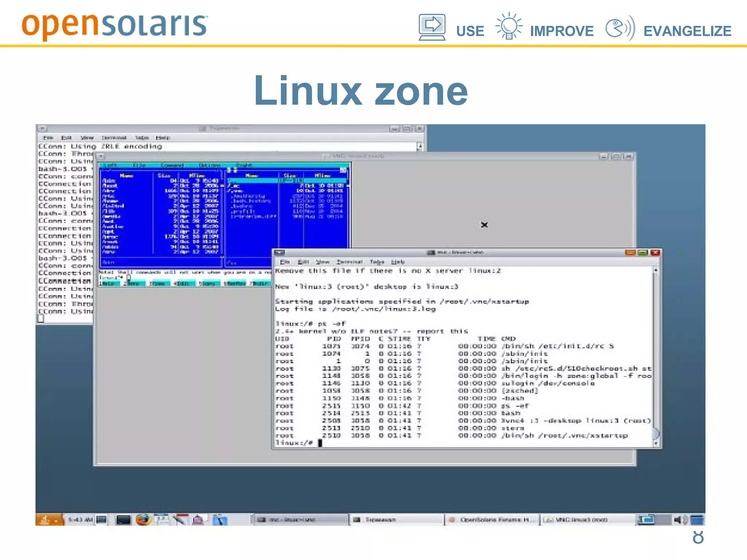Click the background Terminal's scrollbar up arrow
Image resolution: width=747 pixels, height=560 pixels.
420,146
